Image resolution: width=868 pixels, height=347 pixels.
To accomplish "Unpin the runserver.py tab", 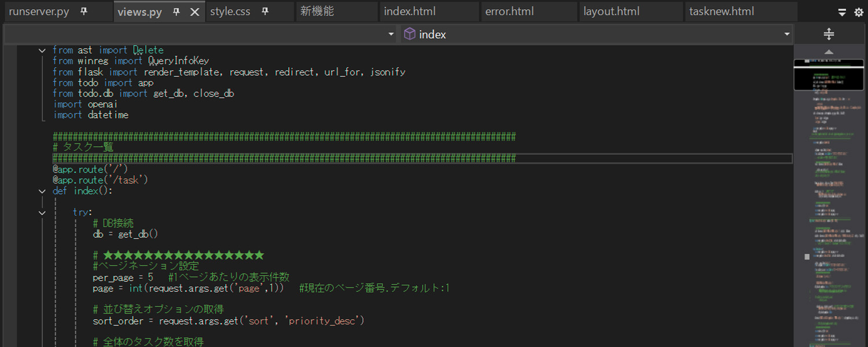I will click(84, 12).
